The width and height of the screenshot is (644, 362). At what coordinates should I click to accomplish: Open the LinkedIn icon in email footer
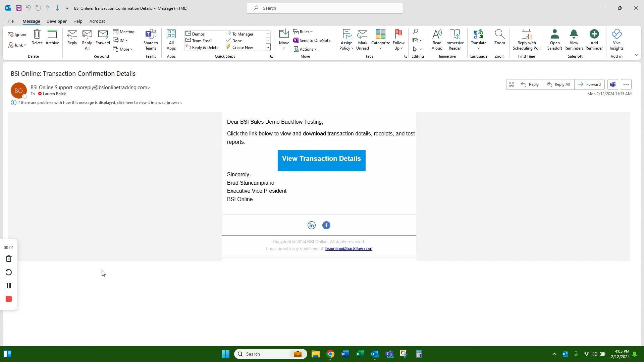[311, 225]
